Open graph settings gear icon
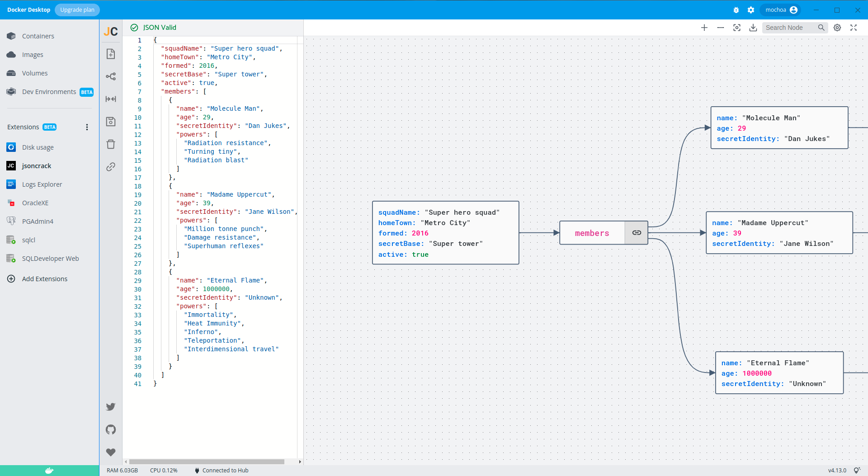 [x=837, y=28]
